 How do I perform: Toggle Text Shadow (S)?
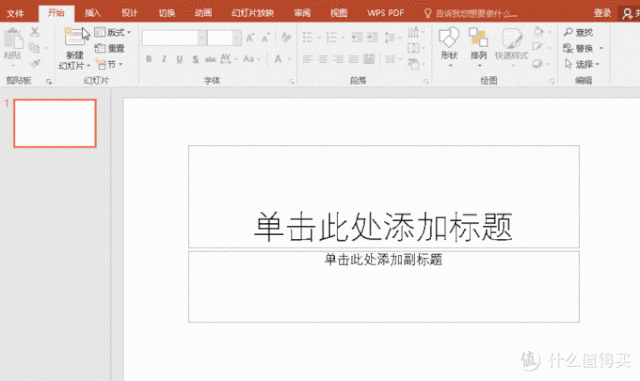[x=196, y=59]
